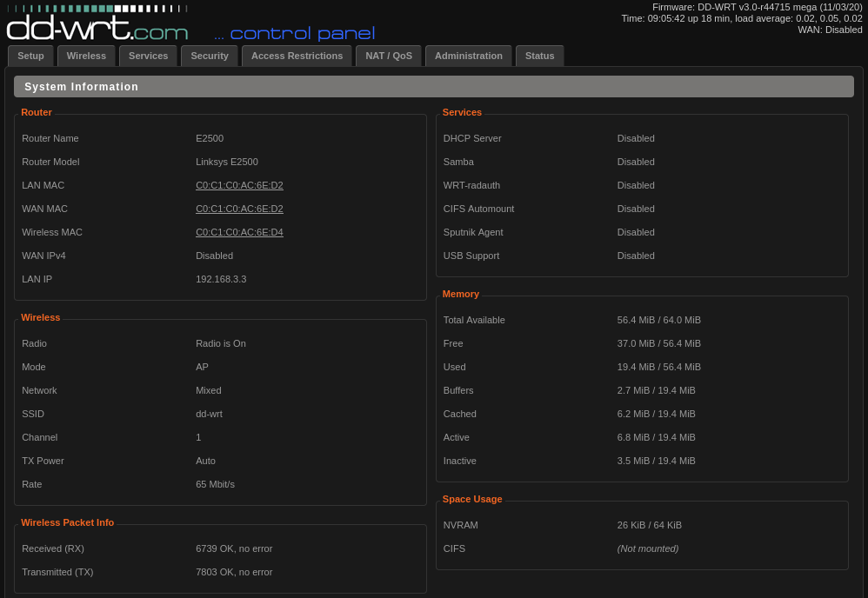Click the control panel heading text
868x598 pixels.
click(x=294, y=34)
